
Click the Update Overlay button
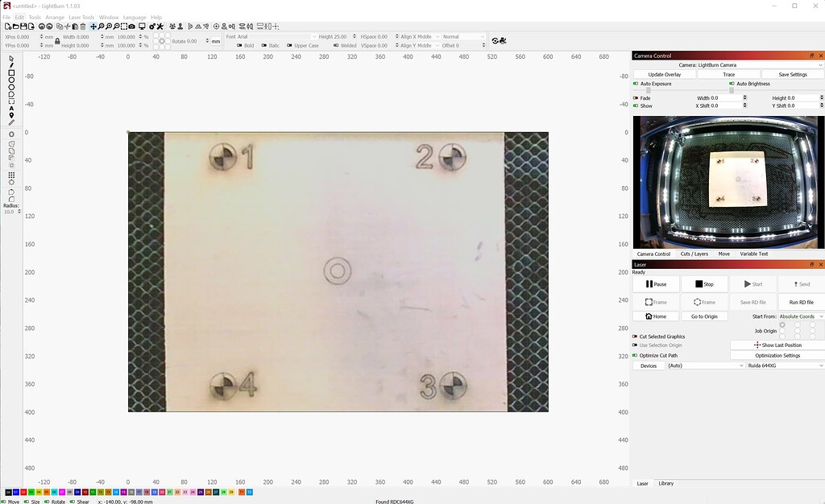click(663, 73)
